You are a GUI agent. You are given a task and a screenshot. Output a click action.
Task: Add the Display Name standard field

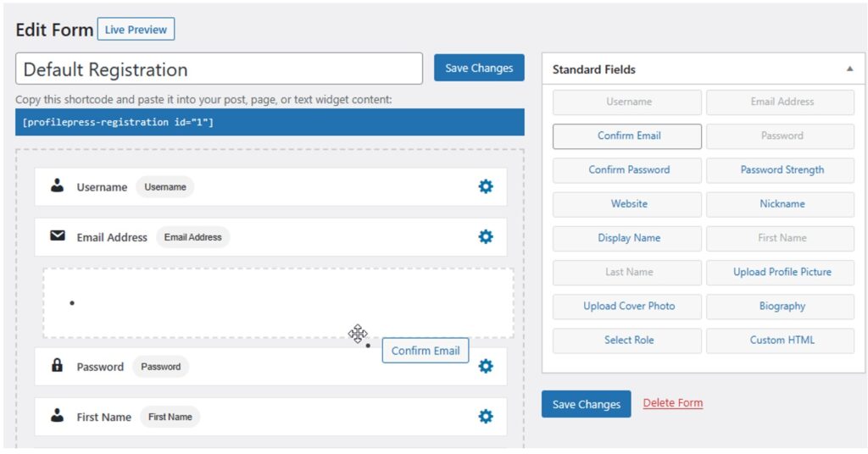click(627, 238)
